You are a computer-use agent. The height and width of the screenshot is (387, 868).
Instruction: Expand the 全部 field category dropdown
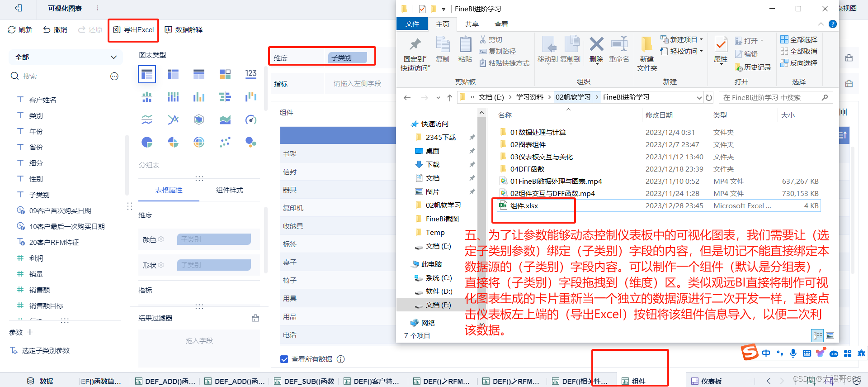tap(66, 57)
